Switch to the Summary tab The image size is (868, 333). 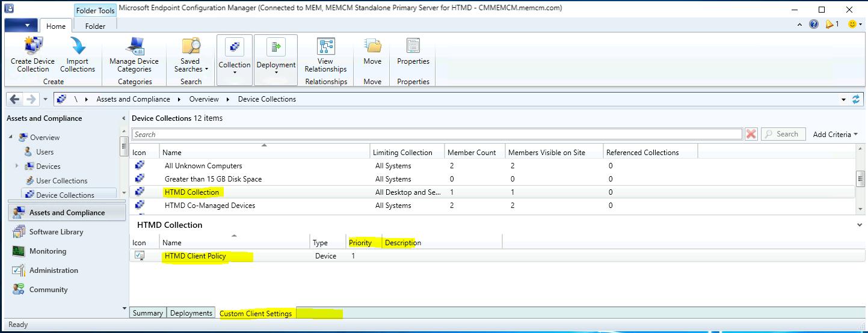[x=148, y=313]
